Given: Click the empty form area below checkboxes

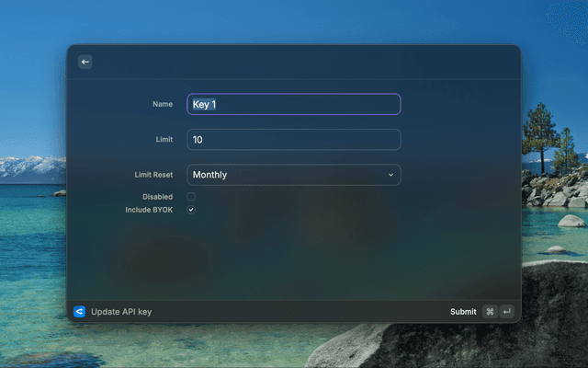Looking at the screenshot, I should 294,258.
